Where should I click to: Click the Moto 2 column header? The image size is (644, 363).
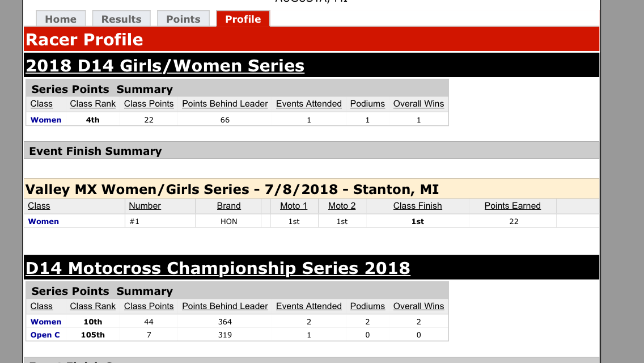click(x=342, y=206)
